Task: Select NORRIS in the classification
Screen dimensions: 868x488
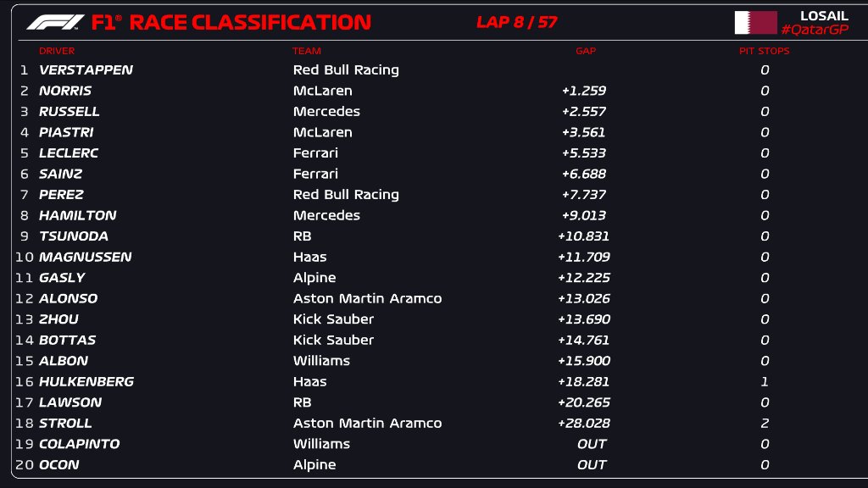Action: pos(65,91)
